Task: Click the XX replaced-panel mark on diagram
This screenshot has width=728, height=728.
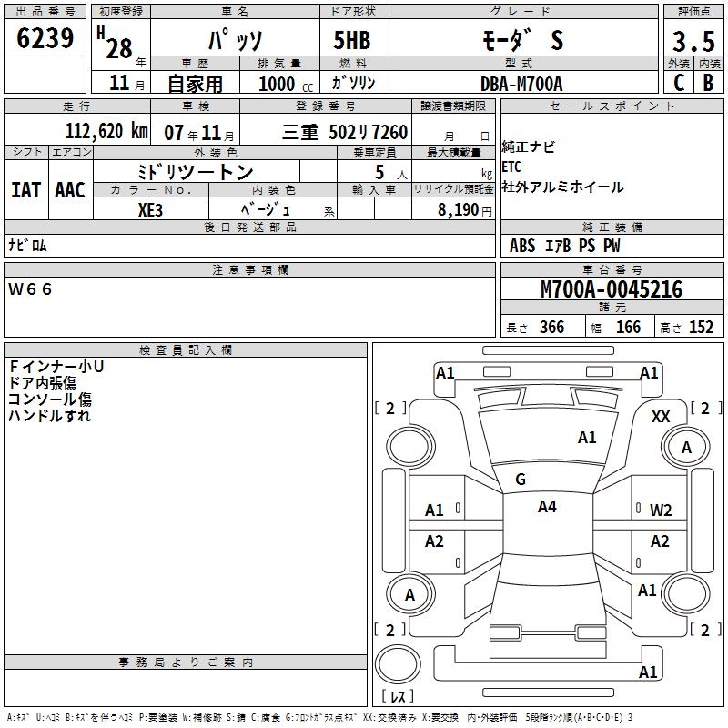Action: [661, 417]
